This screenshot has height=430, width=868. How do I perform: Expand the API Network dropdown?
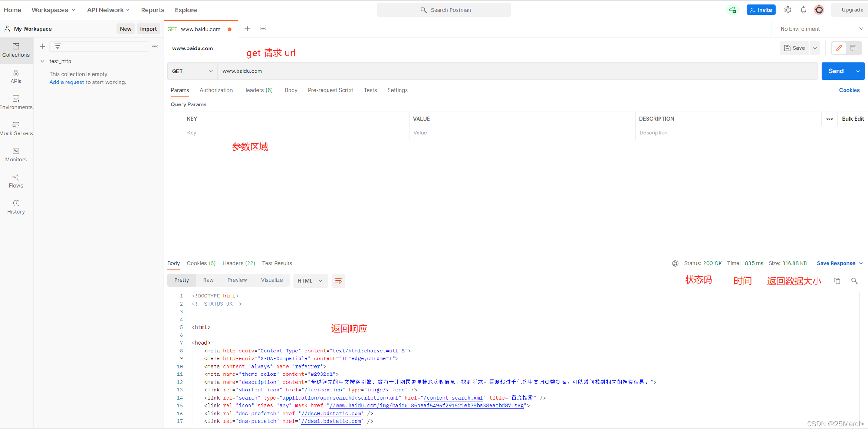(x=108, y=10)
